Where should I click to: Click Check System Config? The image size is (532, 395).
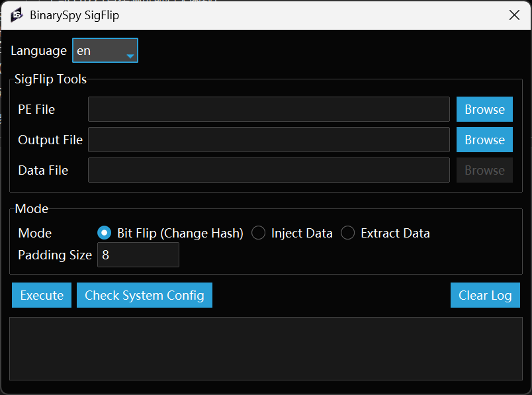144,295
